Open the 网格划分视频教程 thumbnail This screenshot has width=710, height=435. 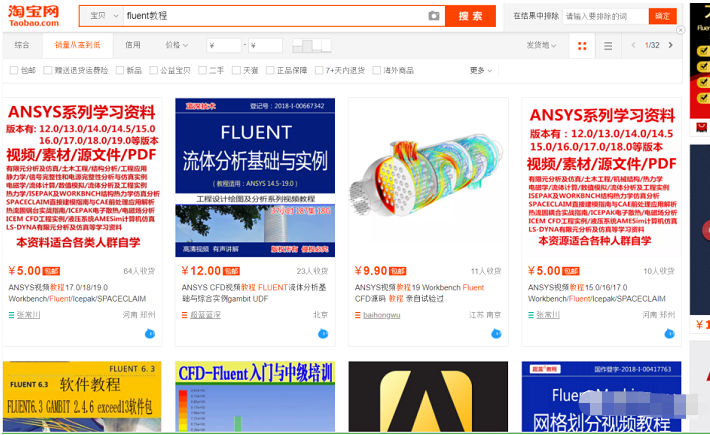click(x=601, y=397)
